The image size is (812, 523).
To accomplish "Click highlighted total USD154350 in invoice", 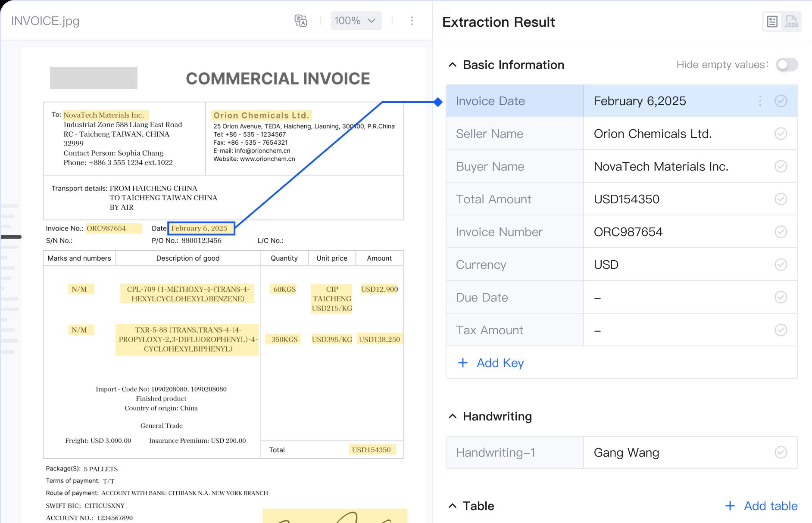I will 372,450.
